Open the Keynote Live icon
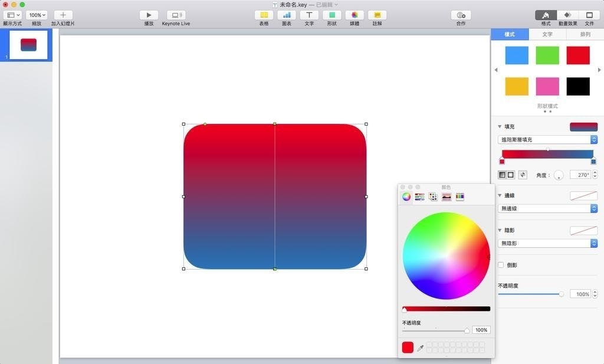 [176, 15]
